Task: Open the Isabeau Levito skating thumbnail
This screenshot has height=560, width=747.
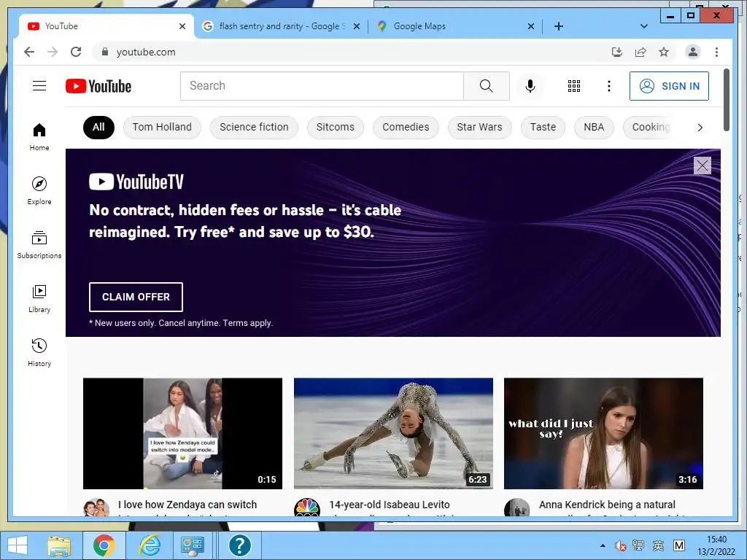Action: point(393,433)
